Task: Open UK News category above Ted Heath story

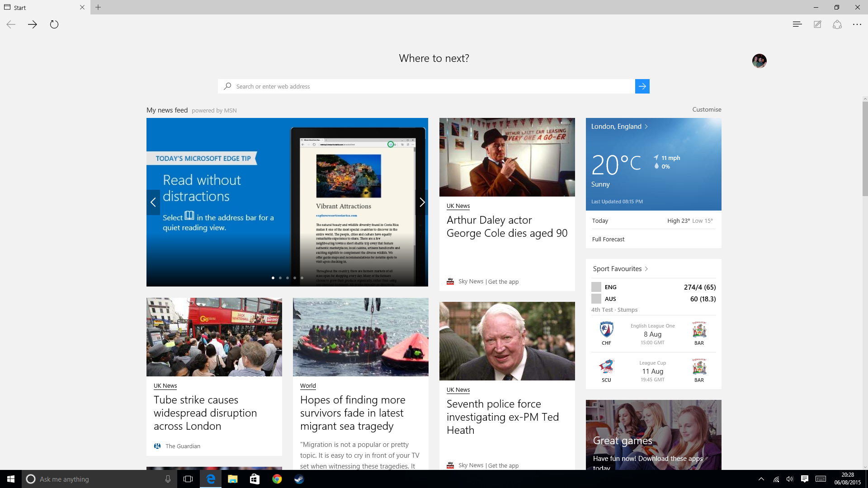Action: click(458, 389)
